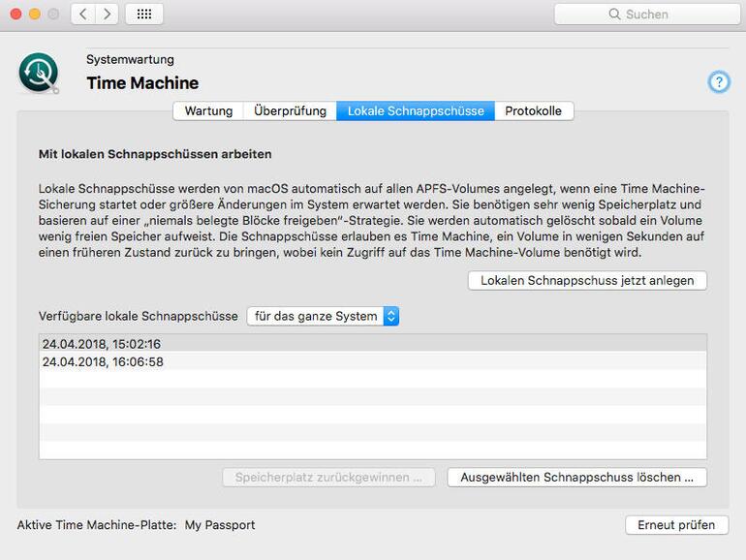The width and height of the screenshot is (746, 560).
Task: Minimize the window with yellow button
Action: pyautogui.click(x=35, y=15)
